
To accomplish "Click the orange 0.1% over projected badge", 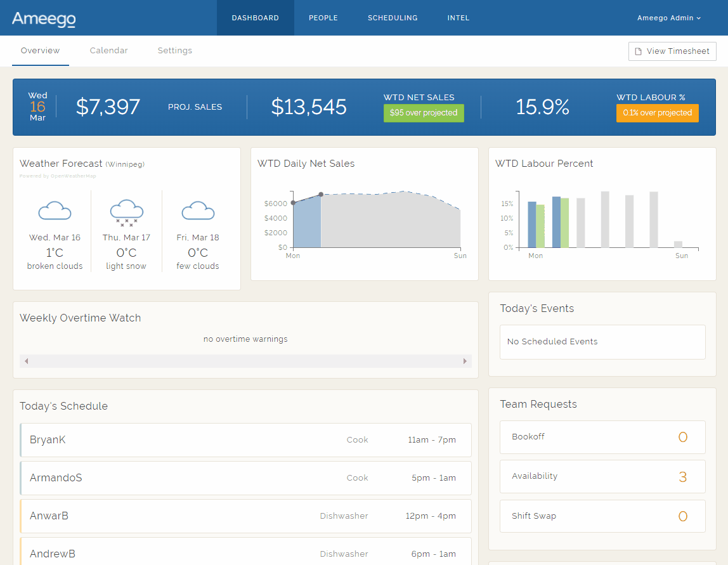I will tap(657, 113).
